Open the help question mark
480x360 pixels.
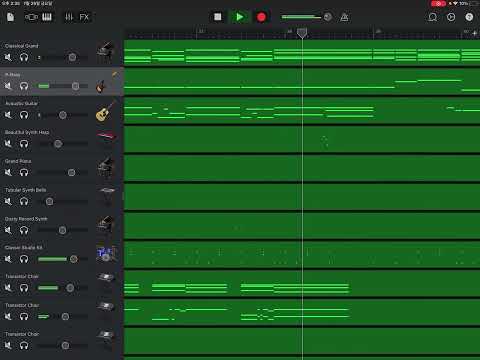(x=469, y=17)
